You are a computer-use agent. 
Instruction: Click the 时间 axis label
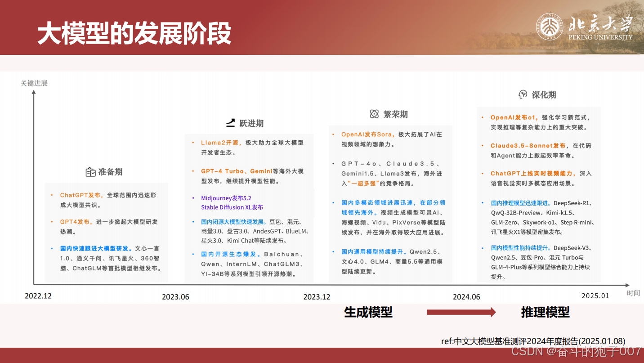[633, 293]
